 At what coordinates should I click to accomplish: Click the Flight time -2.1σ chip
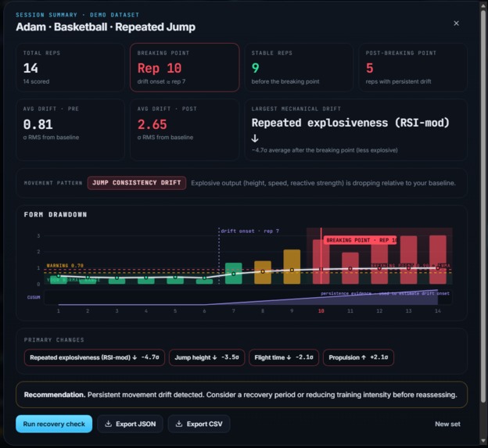(x=284, y=357)
